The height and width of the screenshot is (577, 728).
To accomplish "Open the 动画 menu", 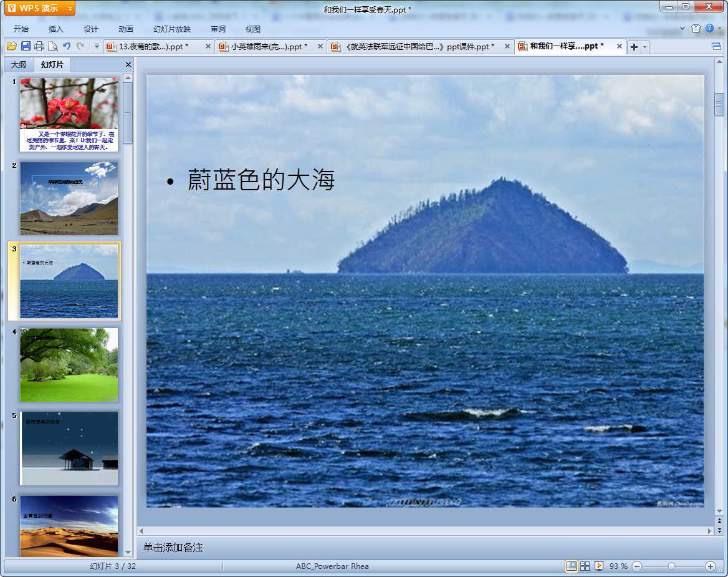I will tap(125, 29).
